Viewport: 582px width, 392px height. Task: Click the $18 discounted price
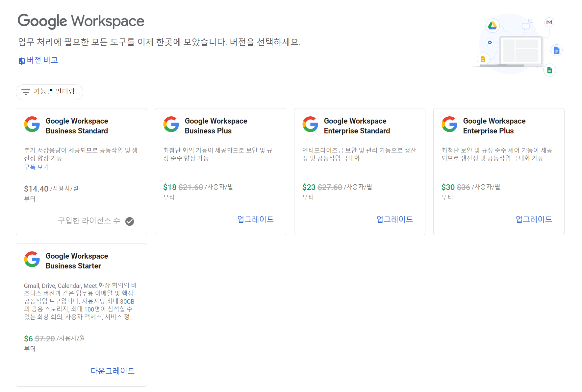[x=170, y=187]
